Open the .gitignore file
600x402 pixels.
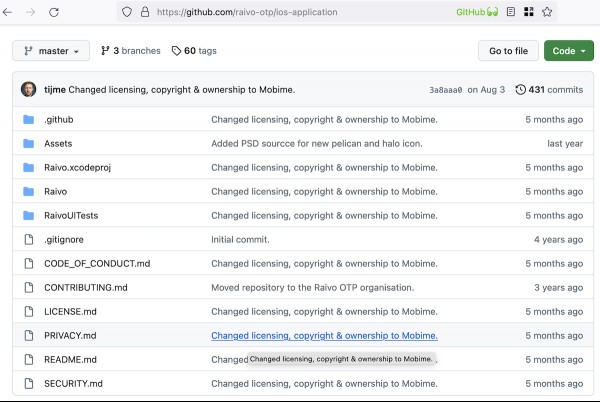[x=64, y=239]
